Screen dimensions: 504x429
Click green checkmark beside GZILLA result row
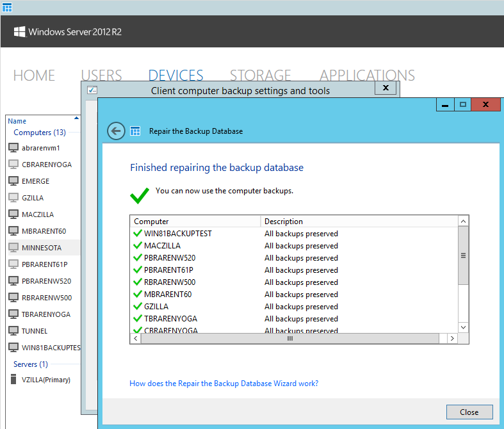point(138,306)
